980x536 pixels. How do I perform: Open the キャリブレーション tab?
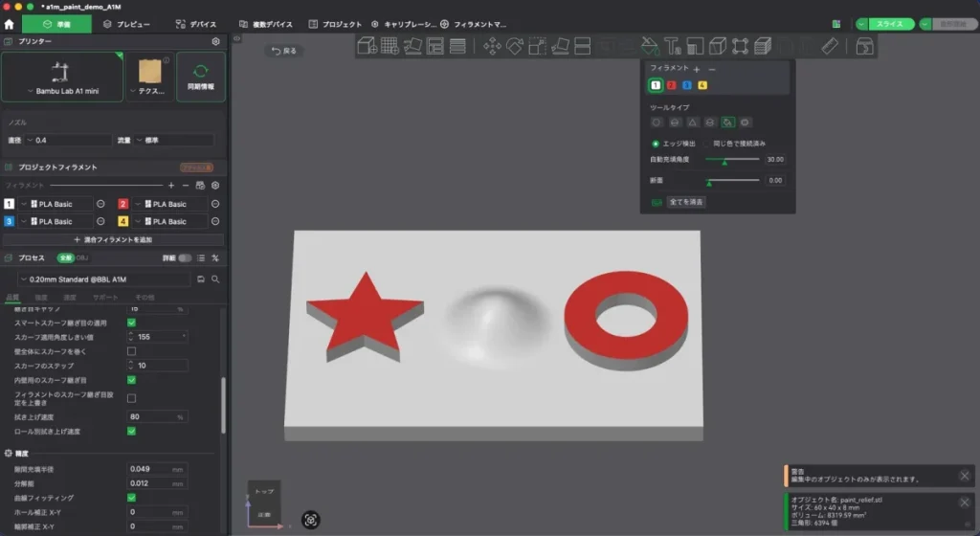(x=404, y=24)
